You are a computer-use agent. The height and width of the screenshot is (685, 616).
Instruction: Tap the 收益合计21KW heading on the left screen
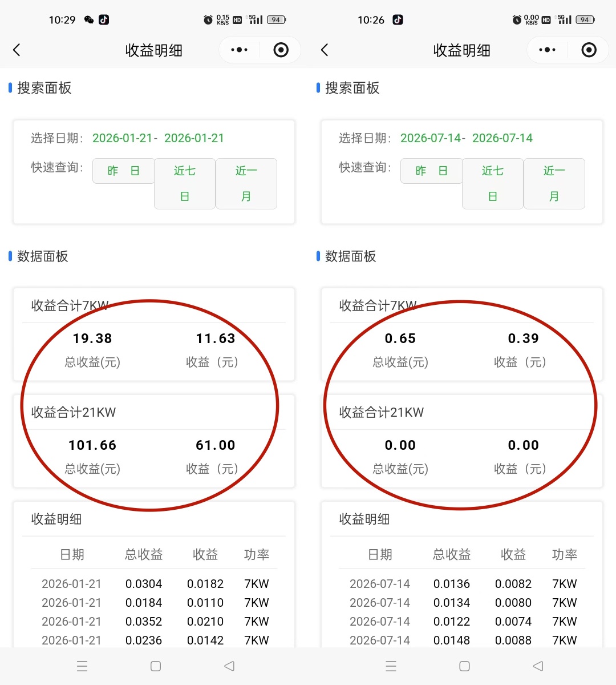pos(74,413)
